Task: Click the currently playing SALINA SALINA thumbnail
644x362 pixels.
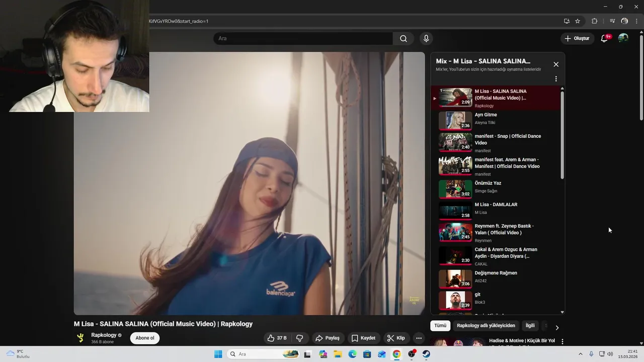Action: (455, 98)
